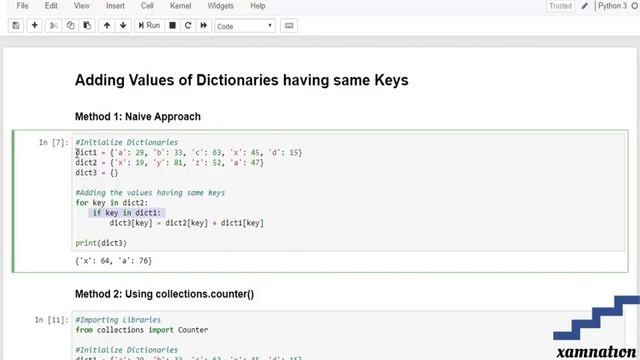Click the Python 3 kernel name
This screenshot has width=640, height=360.
(612, 6)
